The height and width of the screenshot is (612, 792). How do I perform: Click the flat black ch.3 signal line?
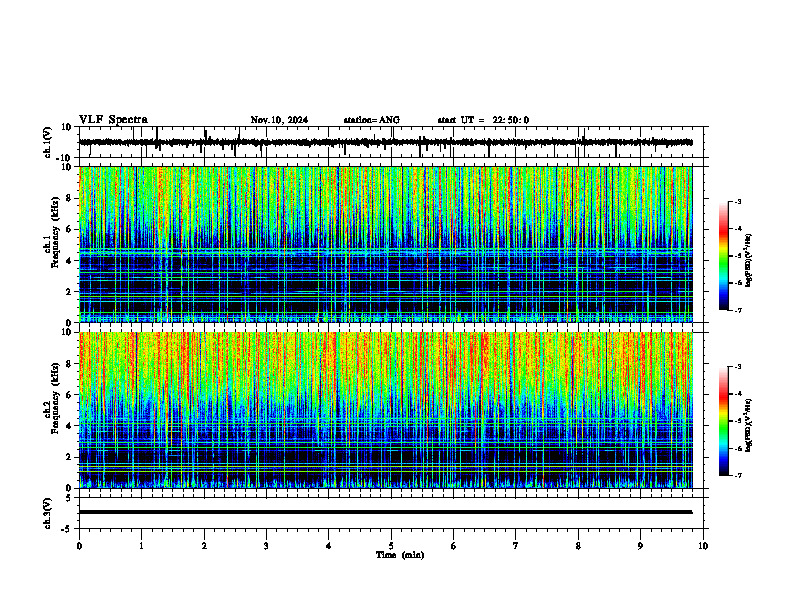click(x=385, y=512)
